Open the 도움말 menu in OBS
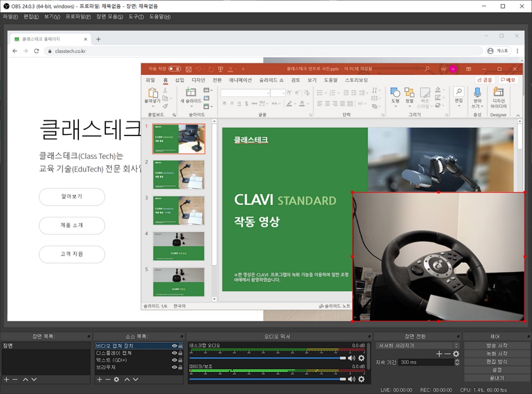Image resolution: width=532 pixels, height=394 pixels. (160, 17)
